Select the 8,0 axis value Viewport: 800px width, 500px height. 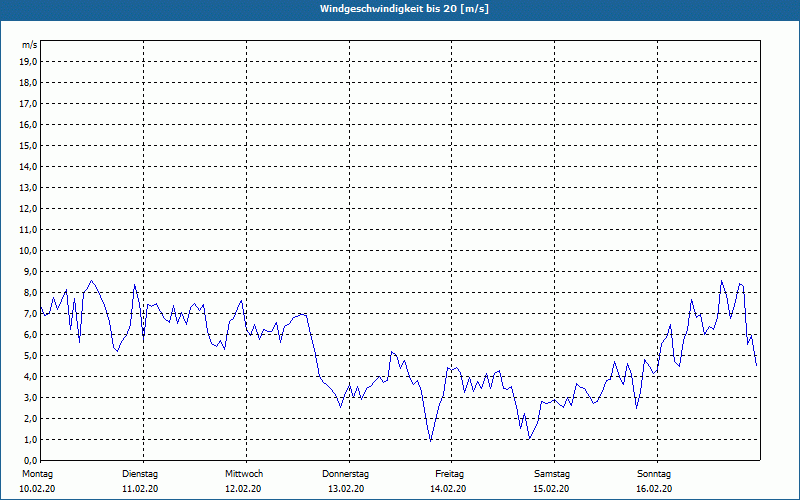[30, 292]
